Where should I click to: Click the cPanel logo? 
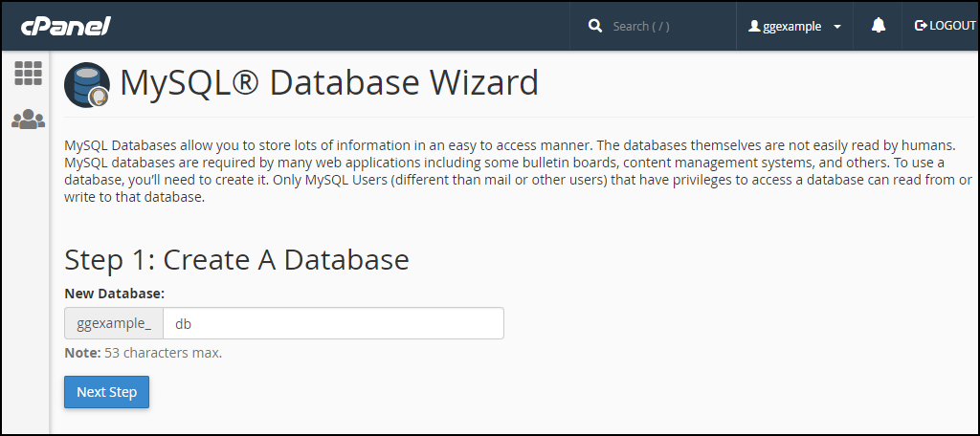tap(66, 26)
